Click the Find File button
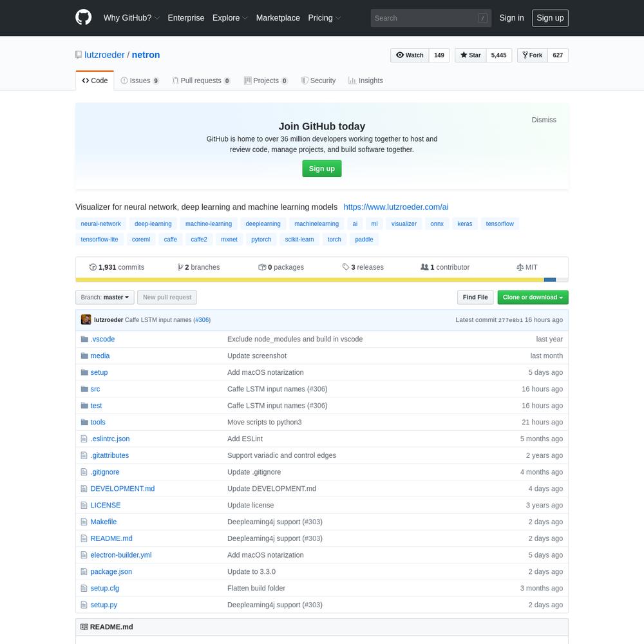Viewport: 644px width, 644px height. [x=475, y=298]
